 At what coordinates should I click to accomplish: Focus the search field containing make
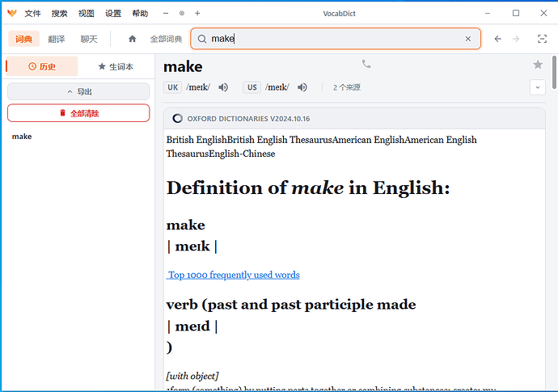[335, 39]
